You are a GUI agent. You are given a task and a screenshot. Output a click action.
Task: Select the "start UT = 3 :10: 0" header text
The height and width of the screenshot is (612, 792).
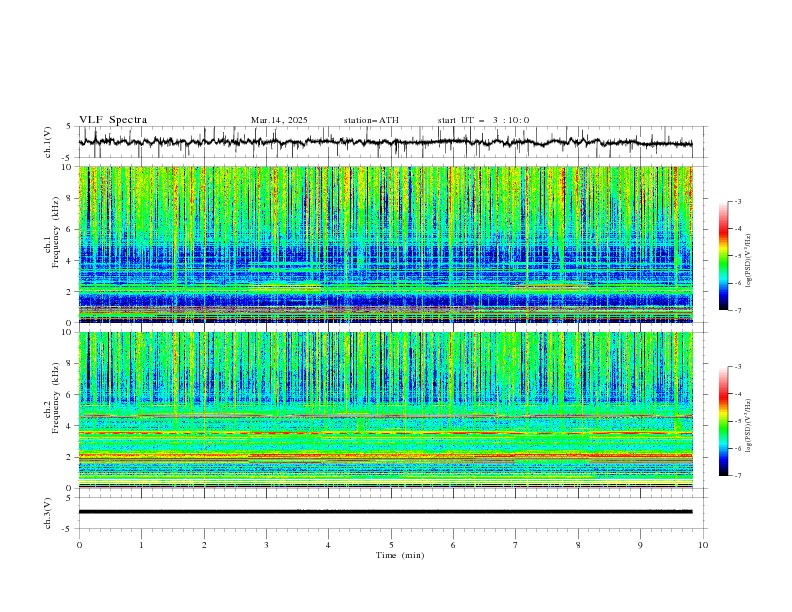click(483, 120)
